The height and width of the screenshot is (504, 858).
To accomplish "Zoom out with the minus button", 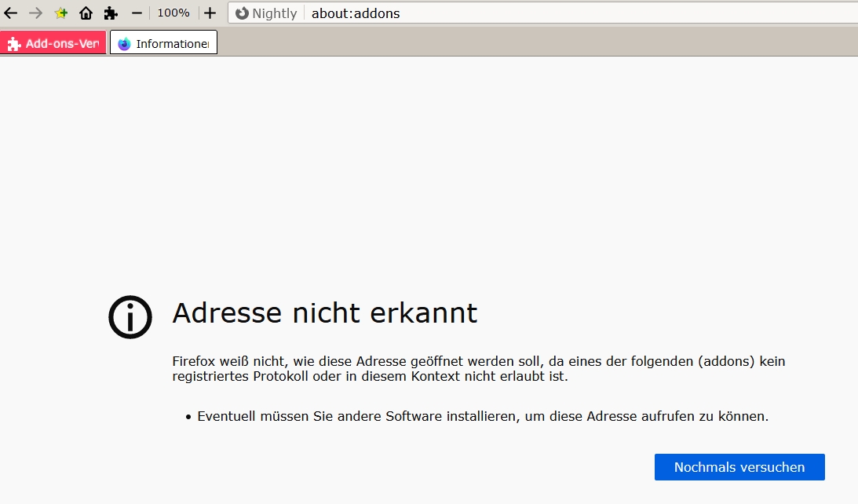I will pyautogui.click(x=137, y=13).
